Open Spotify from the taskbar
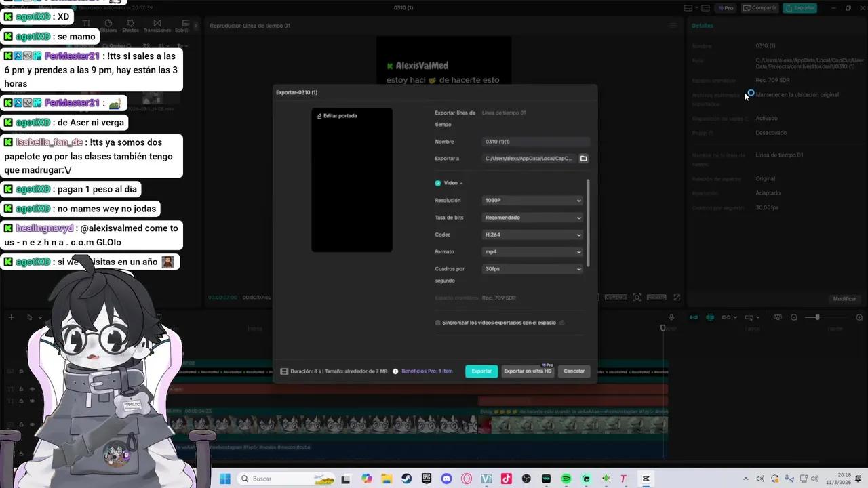 [x=566, y=479]
